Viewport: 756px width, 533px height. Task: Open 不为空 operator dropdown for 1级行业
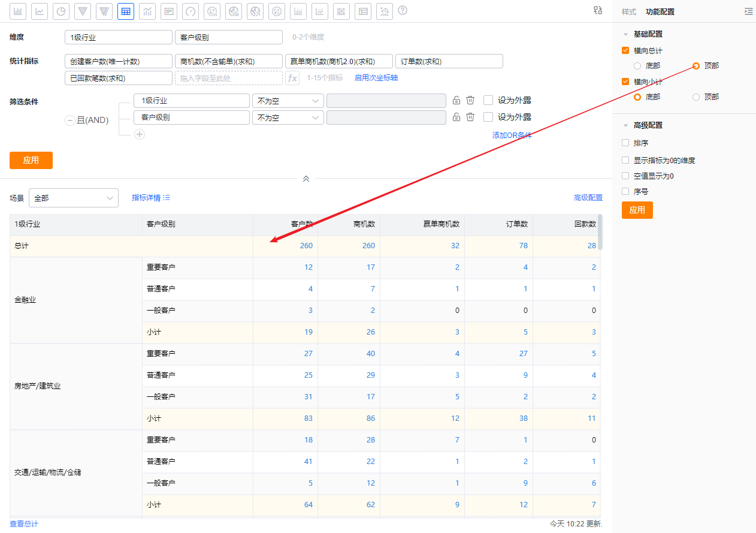coord(288,101)
